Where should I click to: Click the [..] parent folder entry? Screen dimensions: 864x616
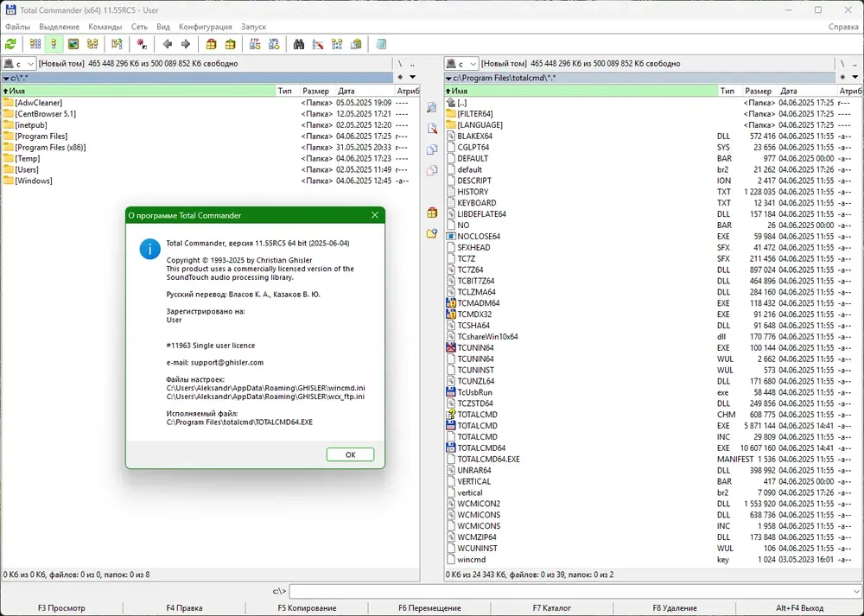653,103
